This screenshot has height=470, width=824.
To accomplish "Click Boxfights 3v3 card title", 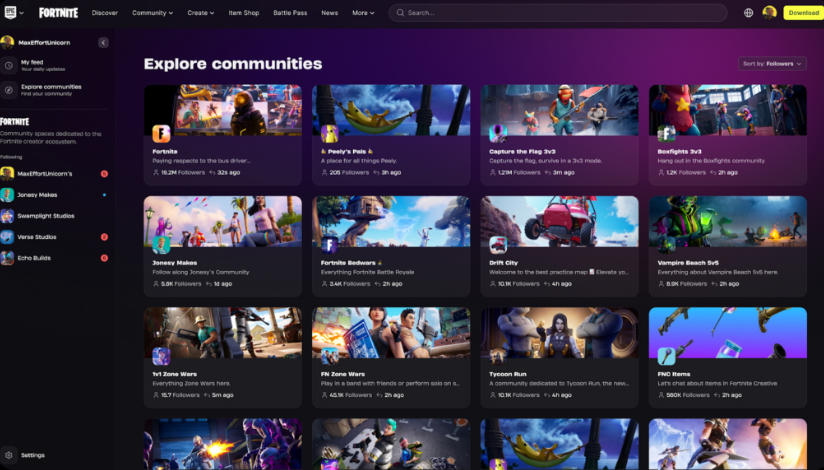I will tap(679, 151).
